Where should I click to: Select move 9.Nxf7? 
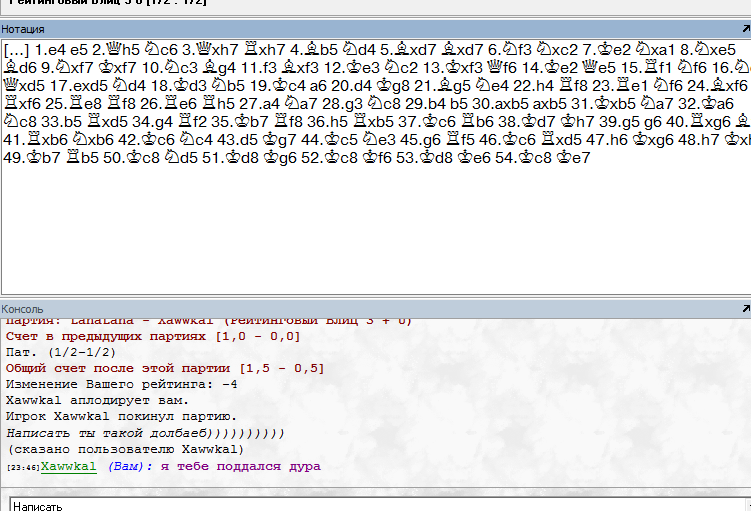[67, 68]
